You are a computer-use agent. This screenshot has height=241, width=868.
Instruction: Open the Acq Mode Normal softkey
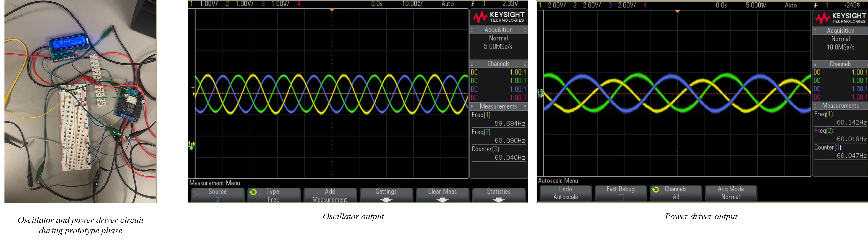click(731, 193)
